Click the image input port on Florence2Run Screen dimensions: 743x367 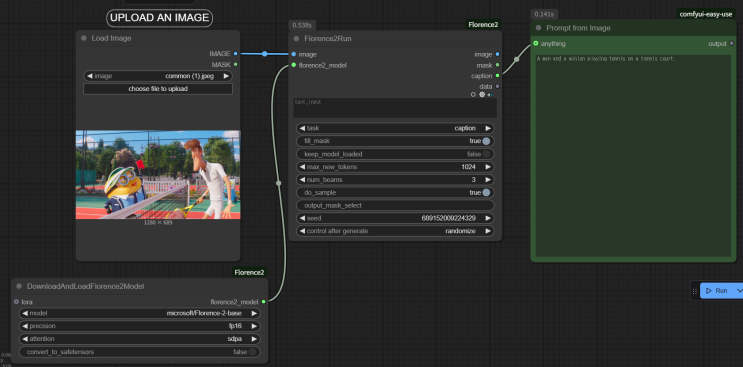294,54
